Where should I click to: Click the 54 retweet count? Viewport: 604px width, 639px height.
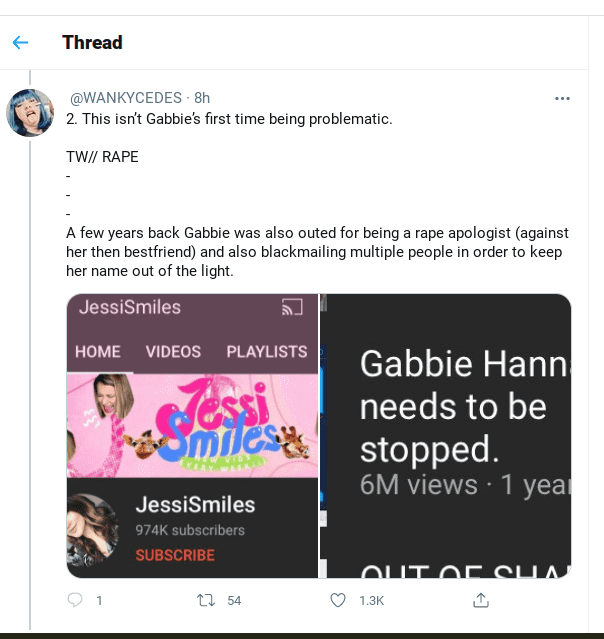pyautogui.click(x=235, y=600)
